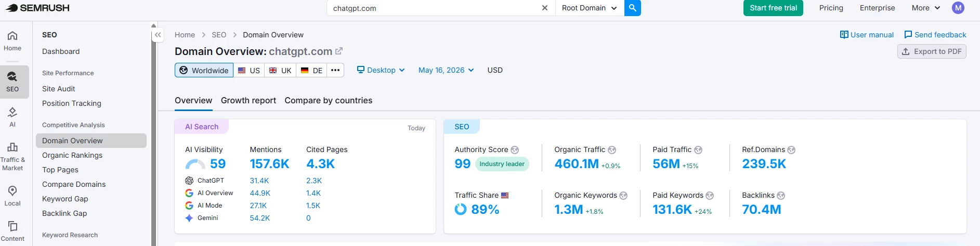Viewport: 980px width, 246px height.
Task: Switch region to UK
Action: coord(280,70)
